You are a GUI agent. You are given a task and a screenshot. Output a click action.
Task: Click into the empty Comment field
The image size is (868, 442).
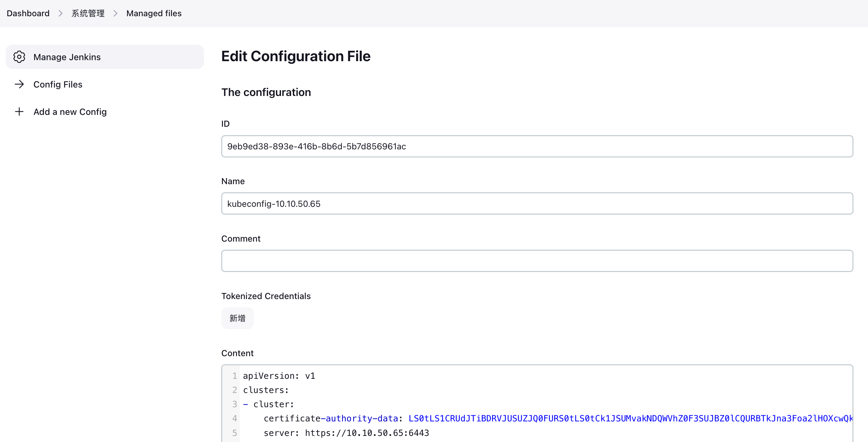[537, 261]
